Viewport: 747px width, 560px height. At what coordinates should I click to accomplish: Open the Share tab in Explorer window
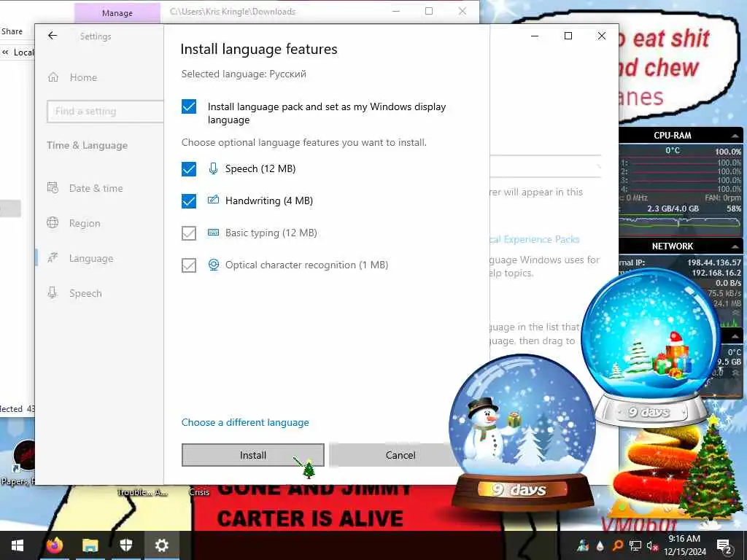point(12,31)
